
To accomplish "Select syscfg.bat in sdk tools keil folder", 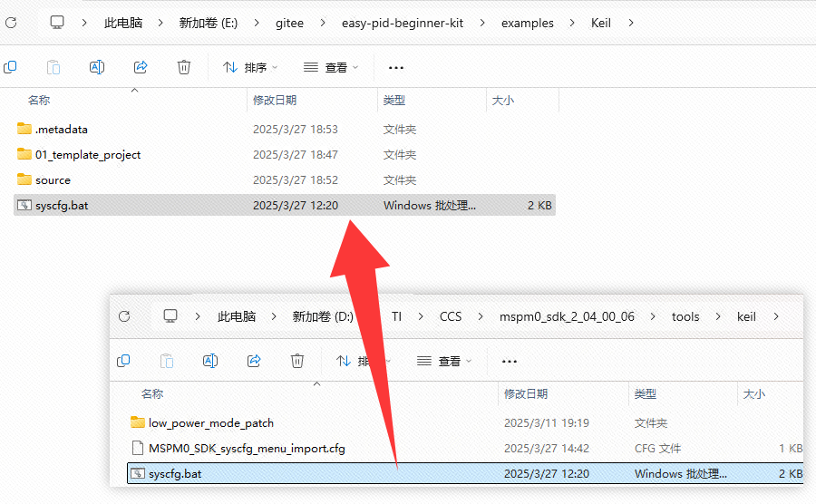I will click(465, 474).
